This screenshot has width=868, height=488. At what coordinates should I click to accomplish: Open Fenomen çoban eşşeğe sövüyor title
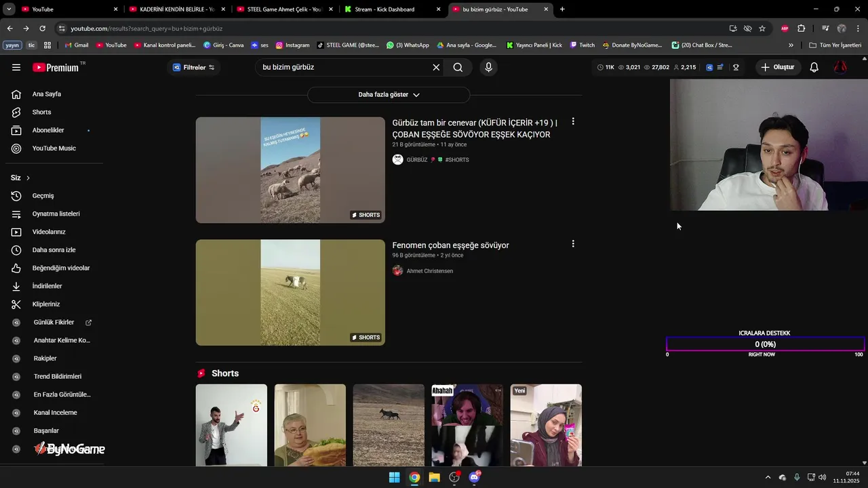pyautogui.click(x=450, y=245)
